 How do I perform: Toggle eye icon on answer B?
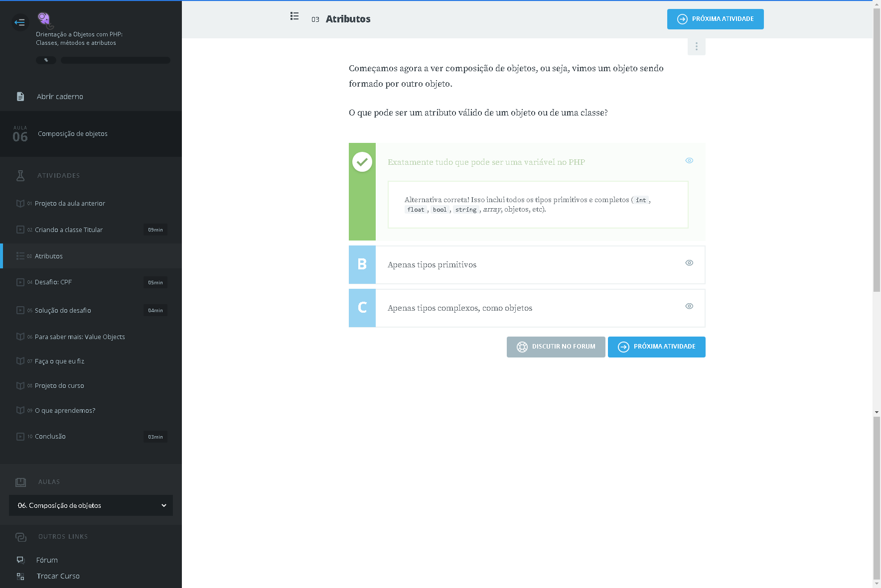point(689,263)
